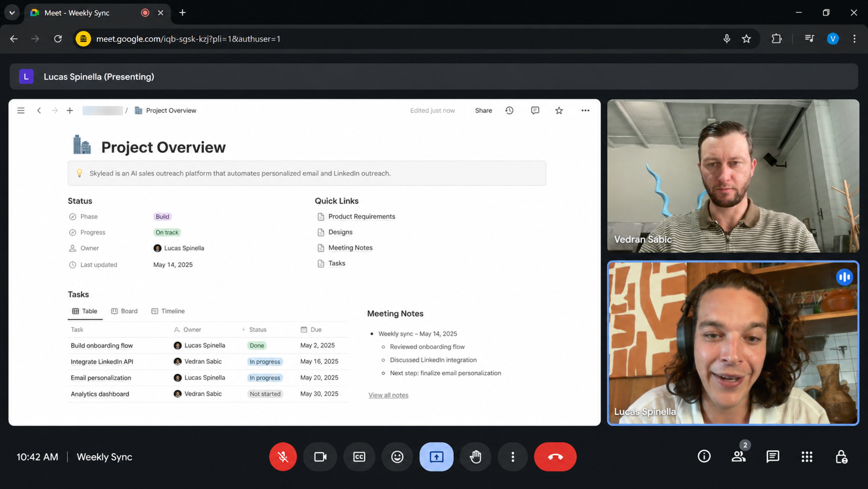Viewport: 868px width, 489px height.
Task: Click the On track progress tag
Action: click(x=167, y=232)
